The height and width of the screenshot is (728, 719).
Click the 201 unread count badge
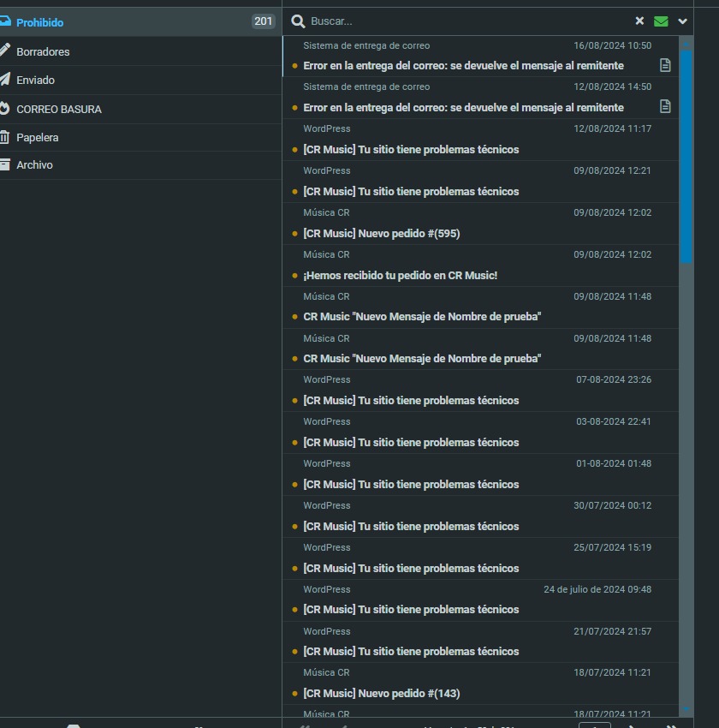tap(263, 22)
